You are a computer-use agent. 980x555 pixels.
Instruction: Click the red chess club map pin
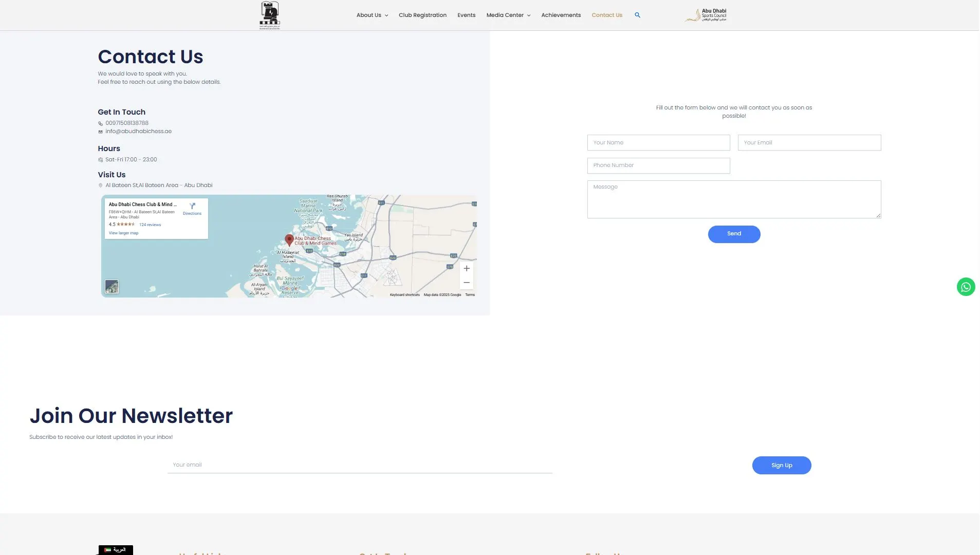[x=289, y=239]
